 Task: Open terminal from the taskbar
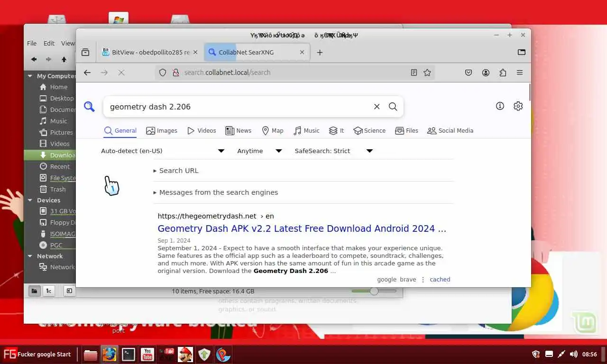129,354
